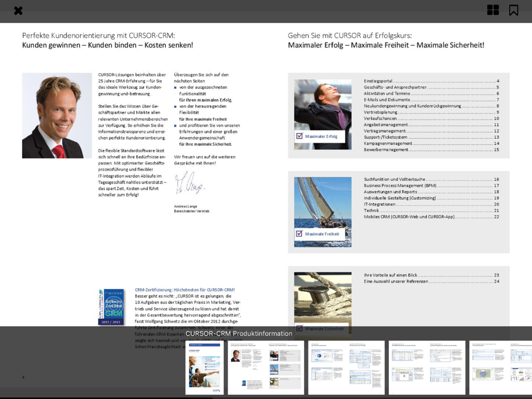Click the IT-Integrationen contents line
This screenshot has height=399, width=532.
tap(431, 204)
